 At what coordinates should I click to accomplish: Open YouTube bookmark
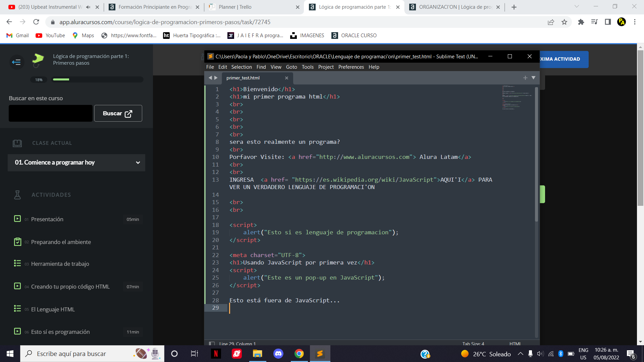pos(50,36)
